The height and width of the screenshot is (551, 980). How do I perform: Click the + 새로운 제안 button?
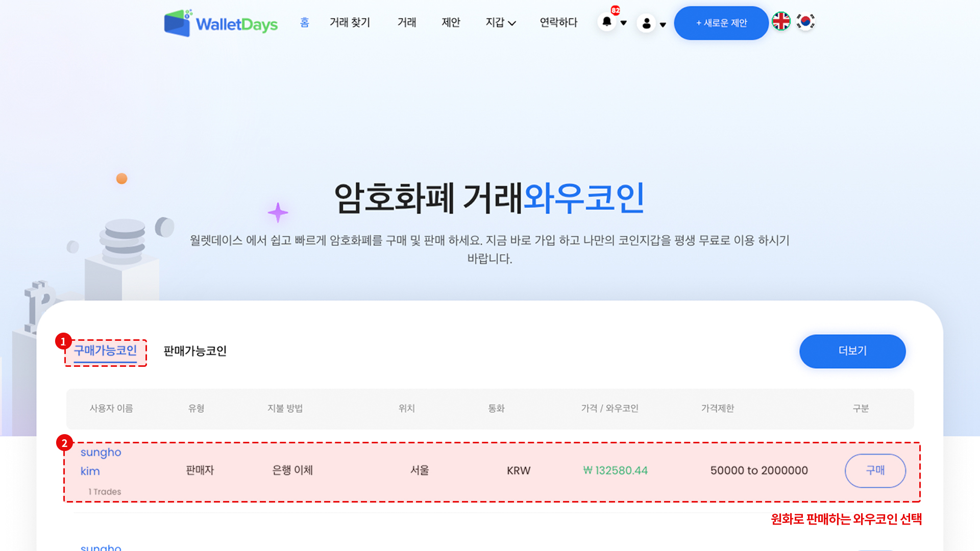[721, 23]
